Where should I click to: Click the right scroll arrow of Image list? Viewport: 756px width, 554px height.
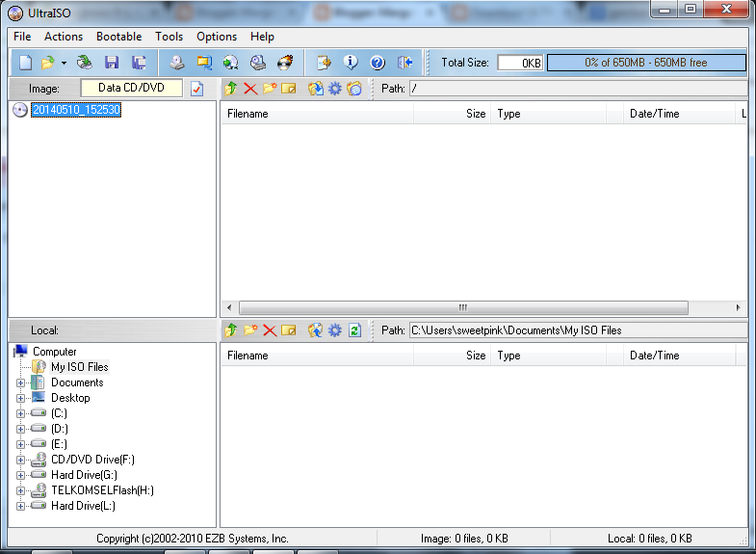coord(738,307)
